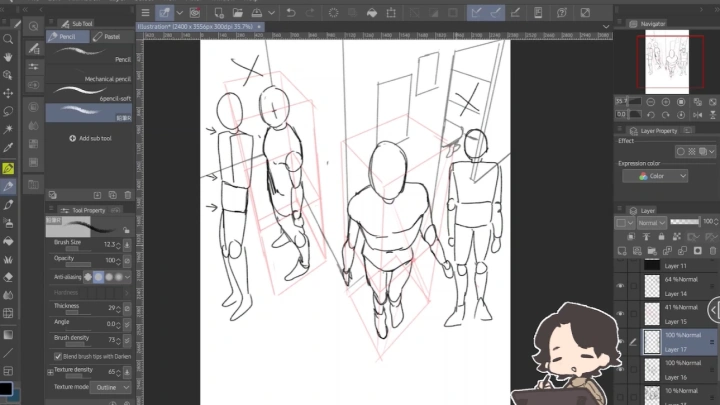Open the Layer Property effect dropdown arrow
Viewport: 720px width, 405px height.
712,152
